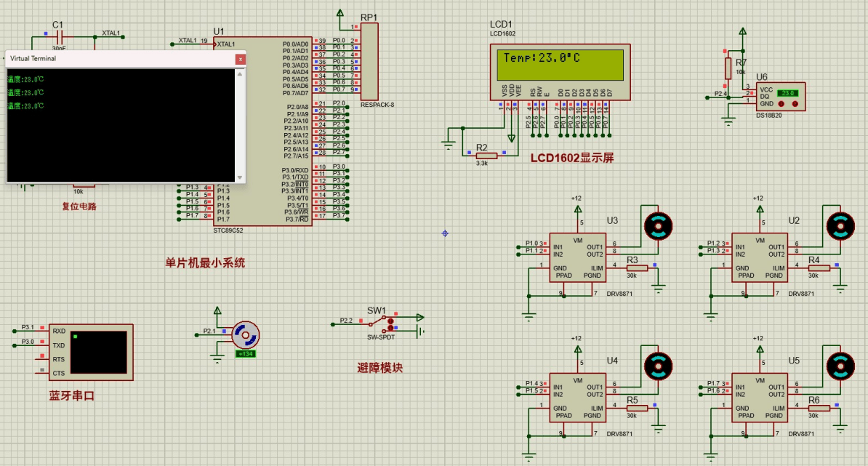The width and height of the screenshot is (868, 466).
Task: Click the DS18B20 green temperature readout
Action: 787,93
